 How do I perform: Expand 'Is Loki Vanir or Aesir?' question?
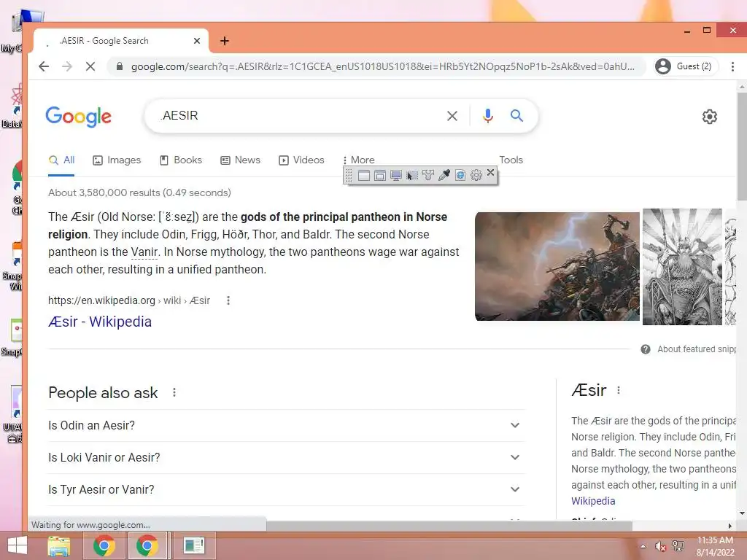coord(286,458)
